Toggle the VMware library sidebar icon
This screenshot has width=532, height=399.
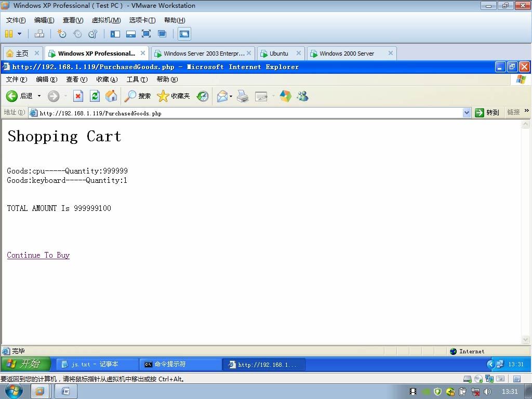115,34
